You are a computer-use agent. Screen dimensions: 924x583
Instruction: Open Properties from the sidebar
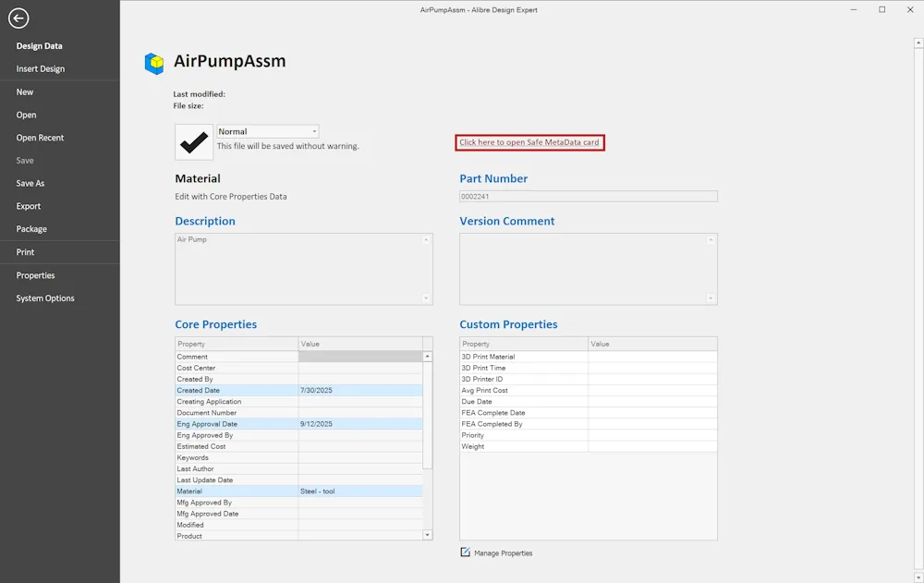tap(35, 275)
